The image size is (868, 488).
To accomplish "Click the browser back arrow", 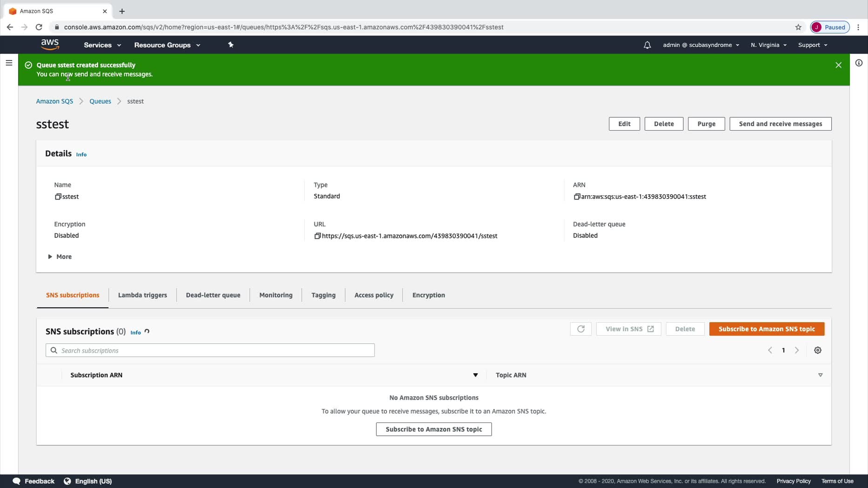I will click(x=10, y=27).
